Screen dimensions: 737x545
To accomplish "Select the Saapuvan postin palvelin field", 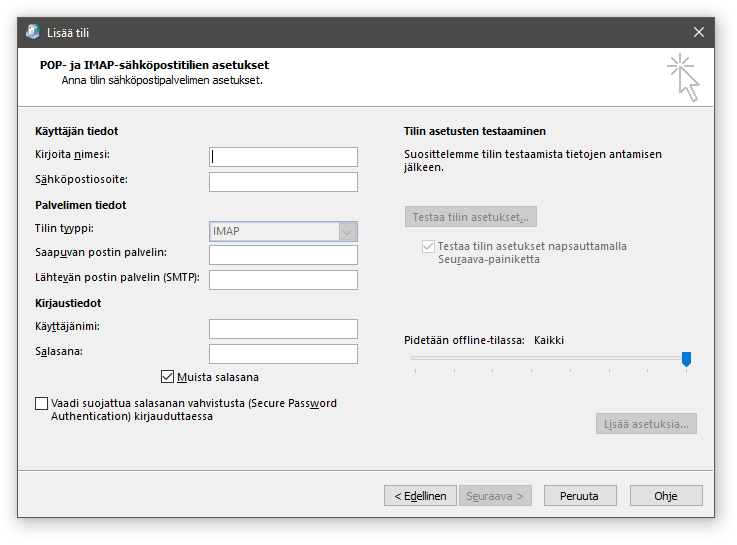I will [283, 255].
